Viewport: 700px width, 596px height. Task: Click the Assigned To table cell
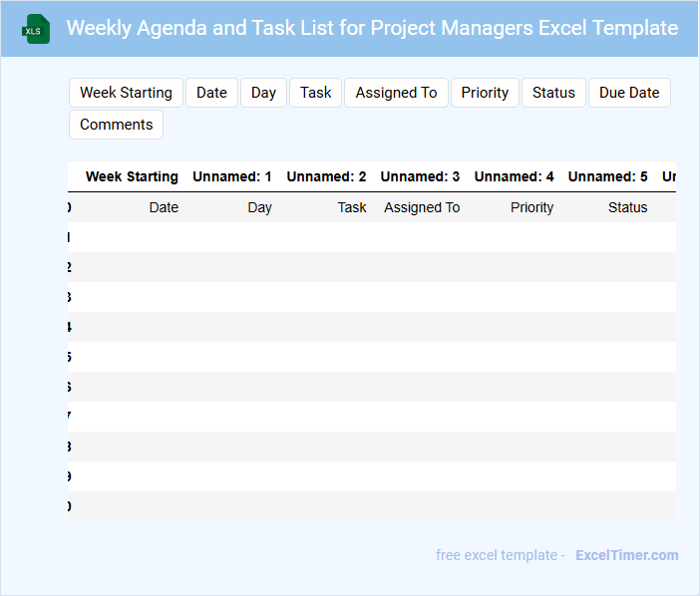tap(422, 207)
